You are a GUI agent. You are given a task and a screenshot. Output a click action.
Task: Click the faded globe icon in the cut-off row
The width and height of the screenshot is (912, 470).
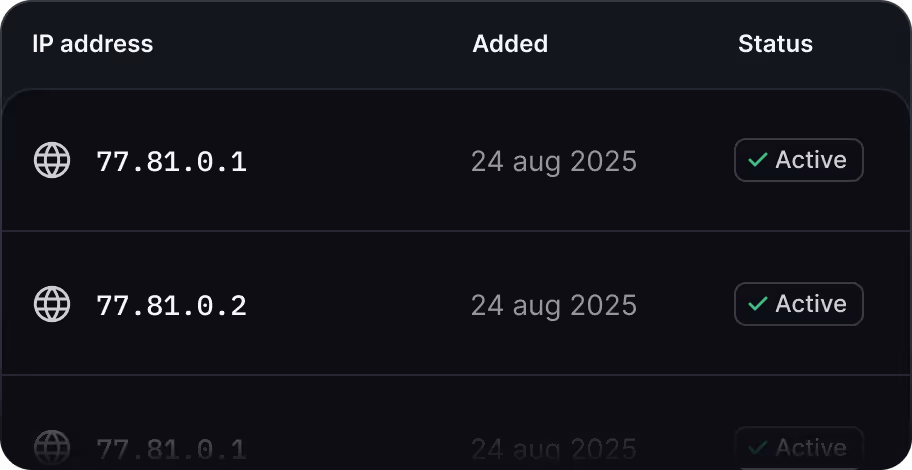tap(52, 448)
